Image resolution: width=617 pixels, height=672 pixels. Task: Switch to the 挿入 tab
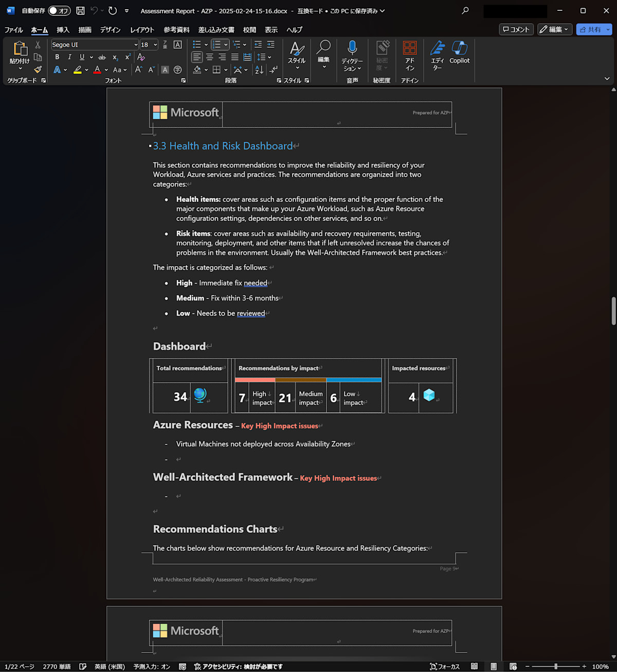[x=63, y=30]
